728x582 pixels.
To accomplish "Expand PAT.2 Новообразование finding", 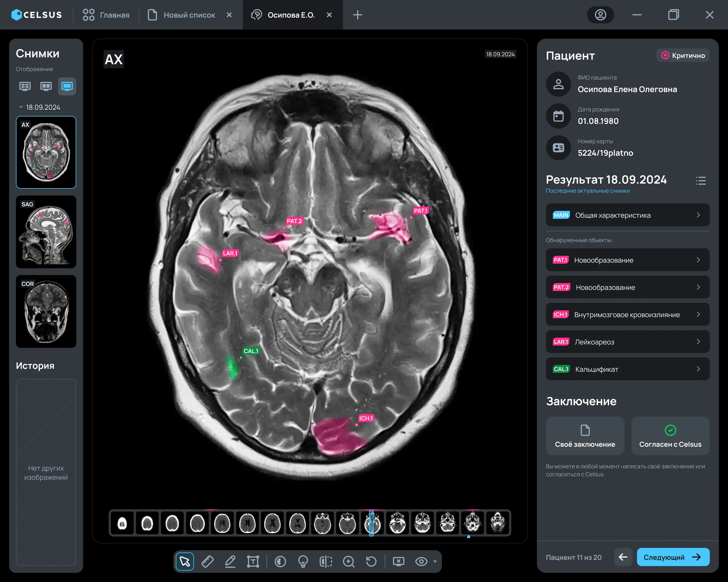I will 627,287.
